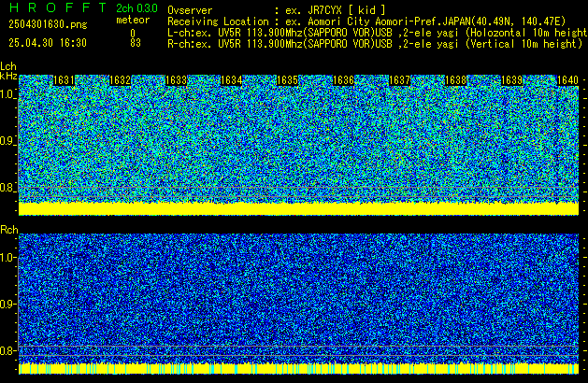Viewport: 588px width, 383px height.
Task: Click the 1633 time marker
Action: point(176,80)
